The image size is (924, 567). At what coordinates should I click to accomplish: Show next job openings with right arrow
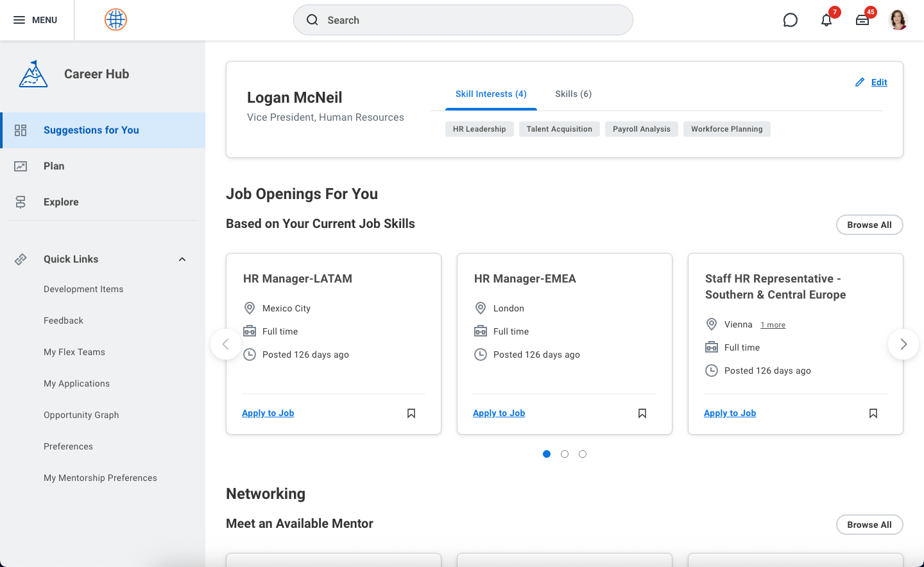point(903,344)
